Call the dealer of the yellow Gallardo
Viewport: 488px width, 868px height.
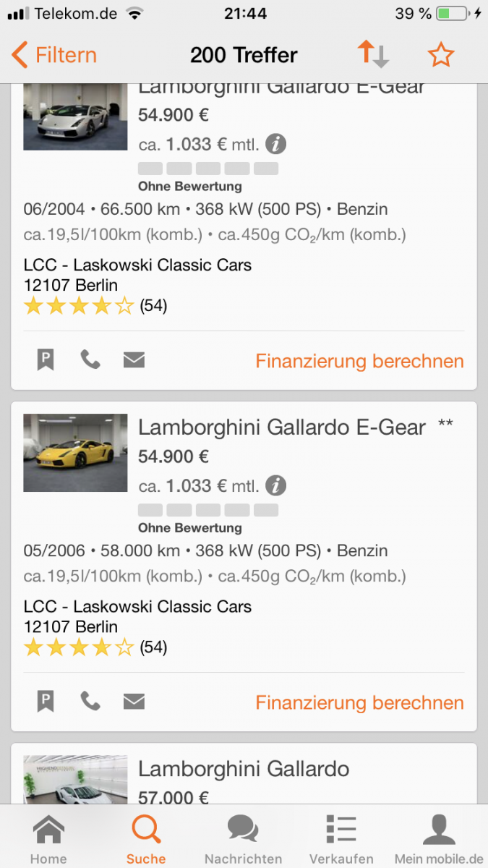(90, 701)
